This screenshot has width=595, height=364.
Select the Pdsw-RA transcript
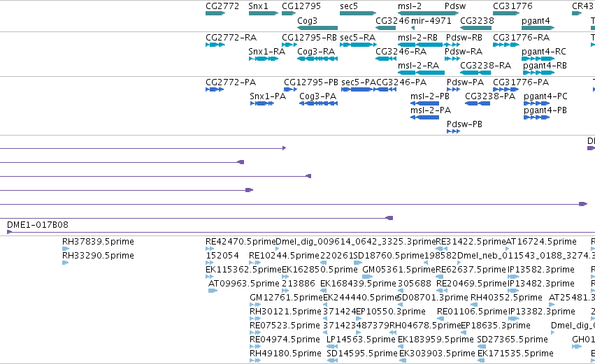[452, 59]
